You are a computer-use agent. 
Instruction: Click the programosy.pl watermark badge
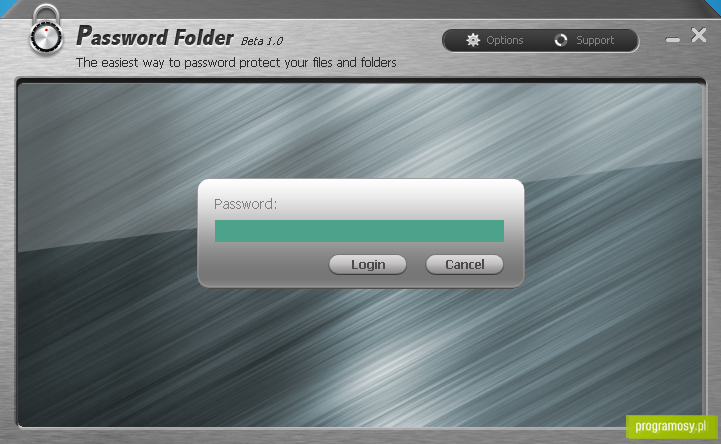(x=671, y=427)
